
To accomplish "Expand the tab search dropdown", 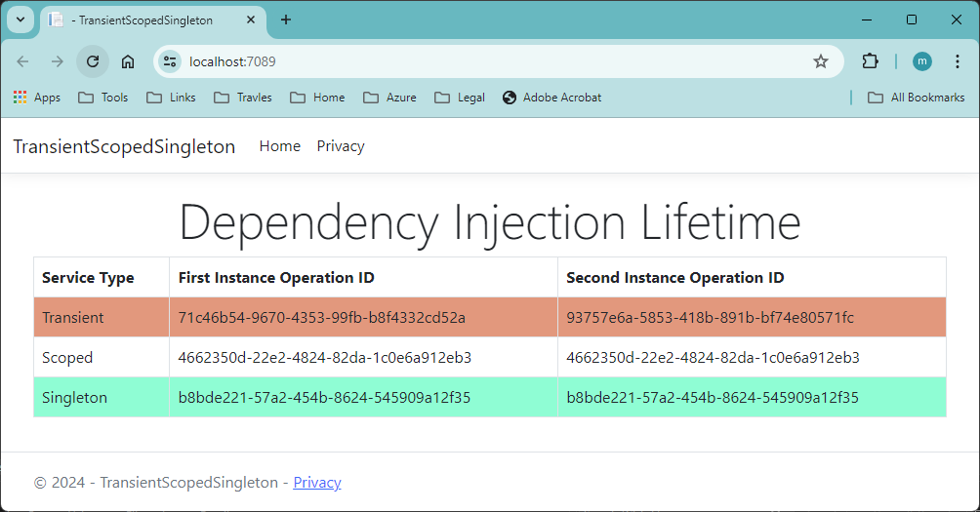I will [20, 20].
